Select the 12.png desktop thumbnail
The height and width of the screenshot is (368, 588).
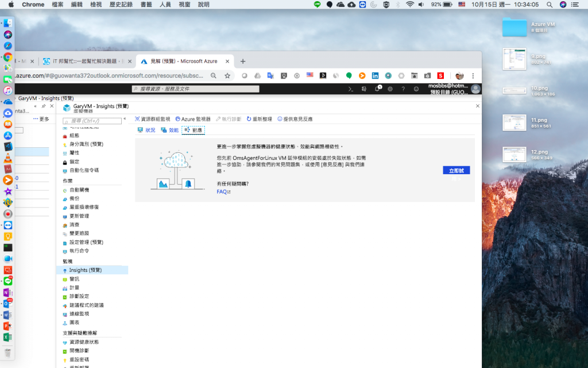pyautogui.click(x=514, y=154)
